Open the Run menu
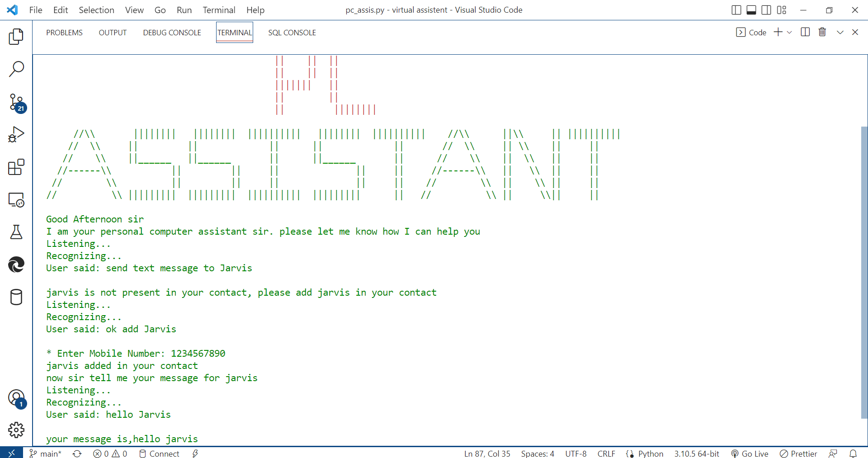This screenshot has height=458, width=868. coord(184,10)
